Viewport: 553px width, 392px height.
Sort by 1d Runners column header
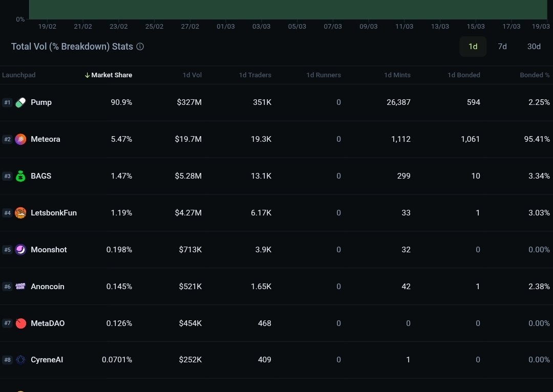[x=324, y=75]
